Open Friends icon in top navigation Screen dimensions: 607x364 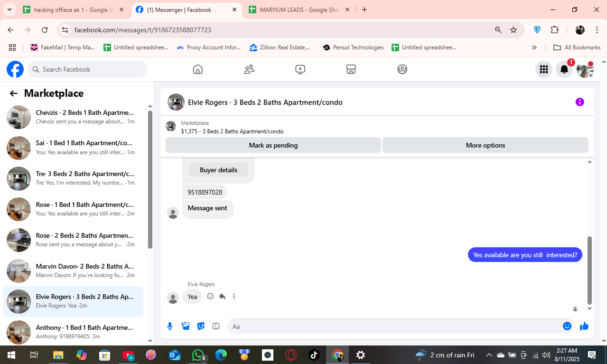click(x=249, y=69)
